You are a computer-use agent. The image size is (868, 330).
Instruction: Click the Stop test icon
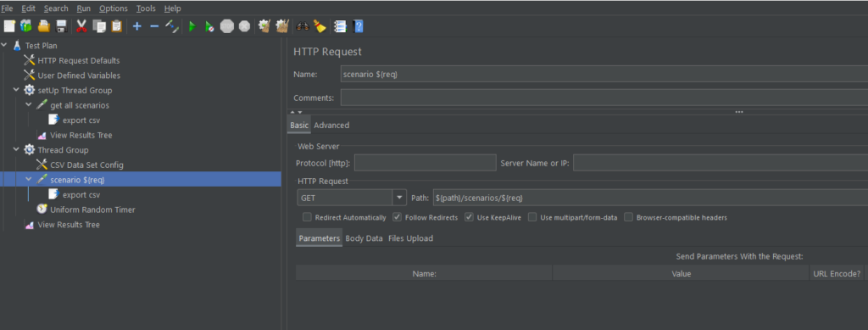pyautogui.click(x=227, y=26)
